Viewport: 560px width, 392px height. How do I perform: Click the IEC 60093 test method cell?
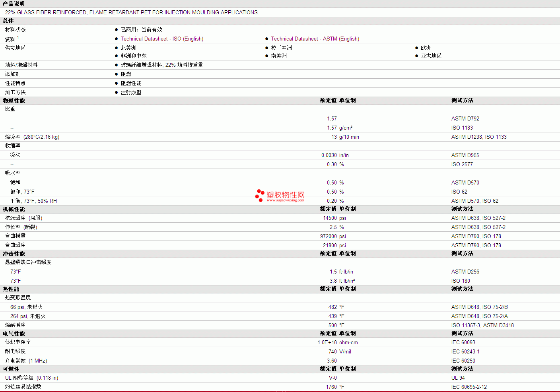[x=463, y=342]
